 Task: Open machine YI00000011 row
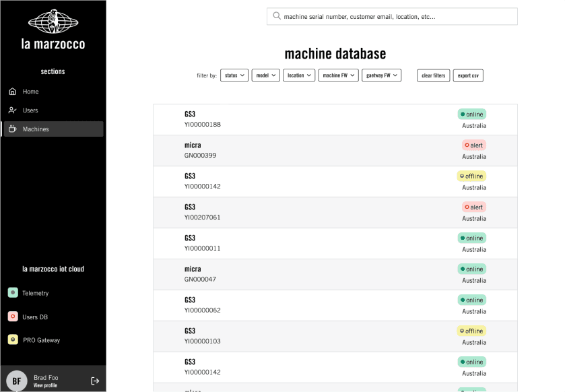pos(335,244)
